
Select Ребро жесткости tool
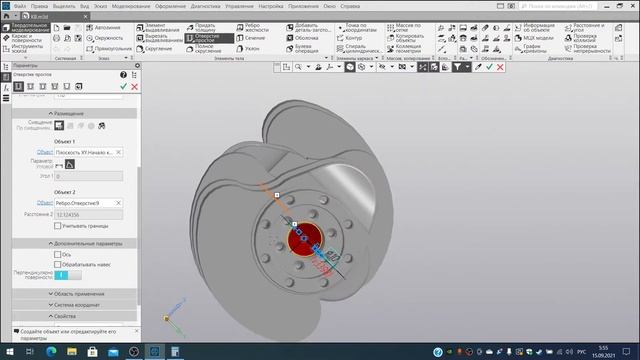coord(252,27)
